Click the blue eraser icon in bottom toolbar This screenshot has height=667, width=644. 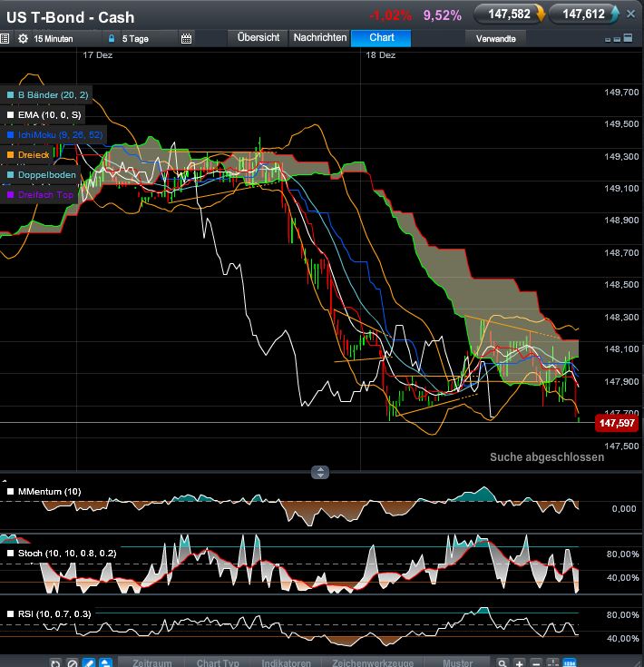click(x=105, y=662)
